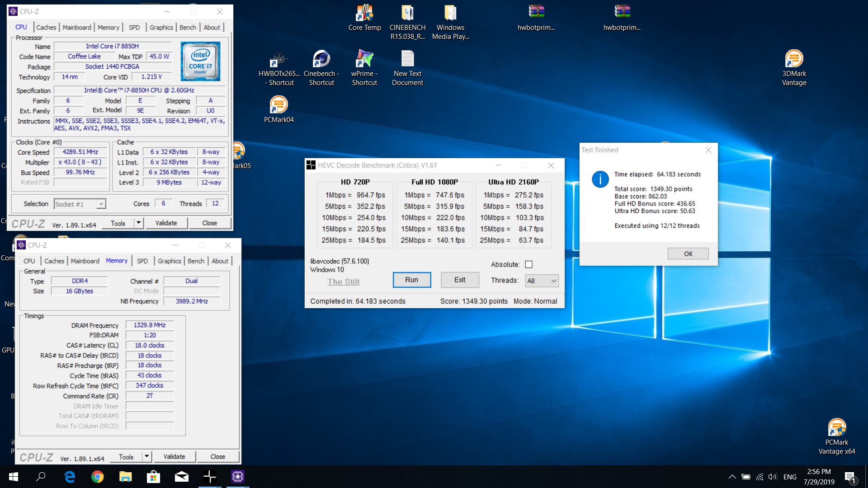Click the ENG language indicator
868x488 pixels.
[790, 477]
